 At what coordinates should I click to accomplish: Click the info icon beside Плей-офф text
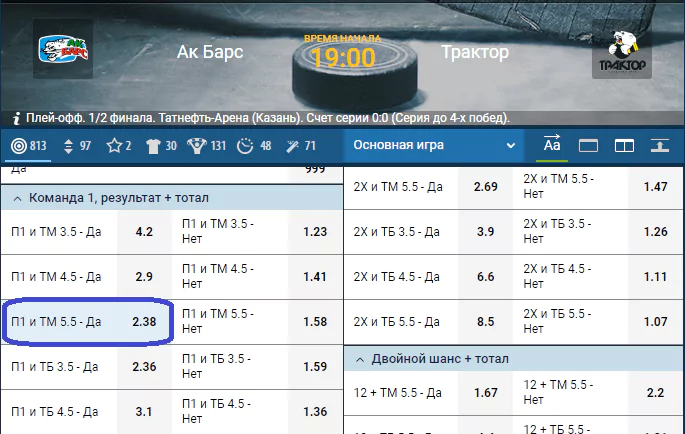16,118
